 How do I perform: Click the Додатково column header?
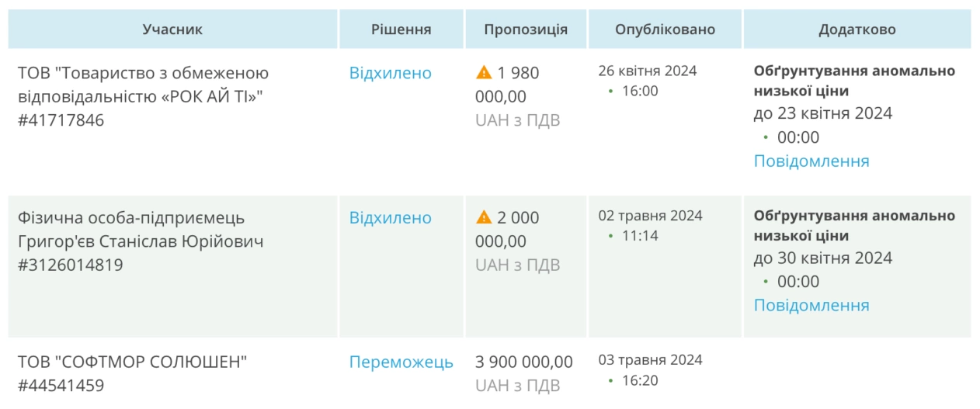click(857, 29)
